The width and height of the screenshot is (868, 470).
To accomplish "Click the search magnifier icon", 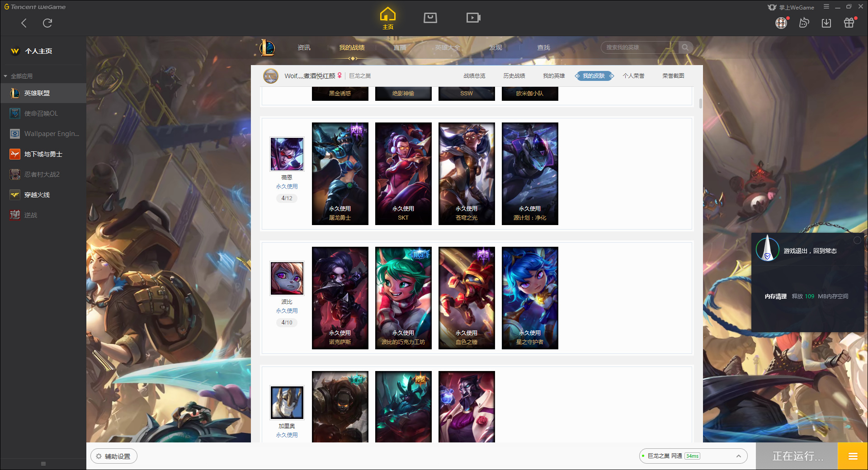I will [x=685, y=47].
